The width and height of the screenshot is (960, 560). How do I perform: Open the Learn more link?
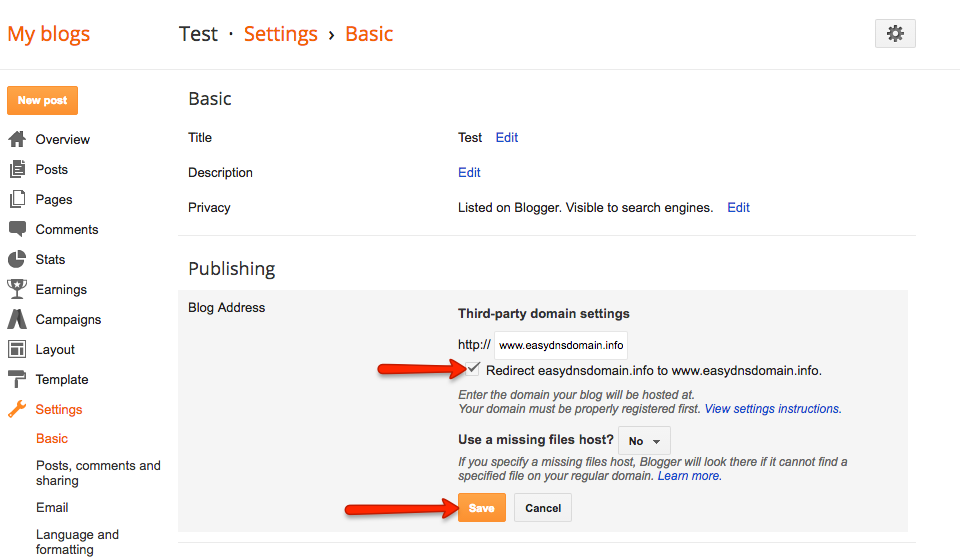(689, 476)
